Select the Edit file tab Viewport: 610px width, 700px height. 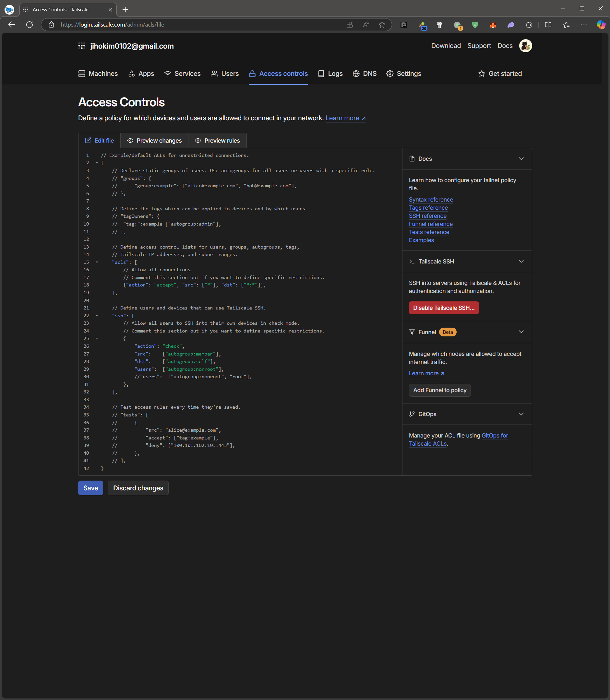point(100,140)
